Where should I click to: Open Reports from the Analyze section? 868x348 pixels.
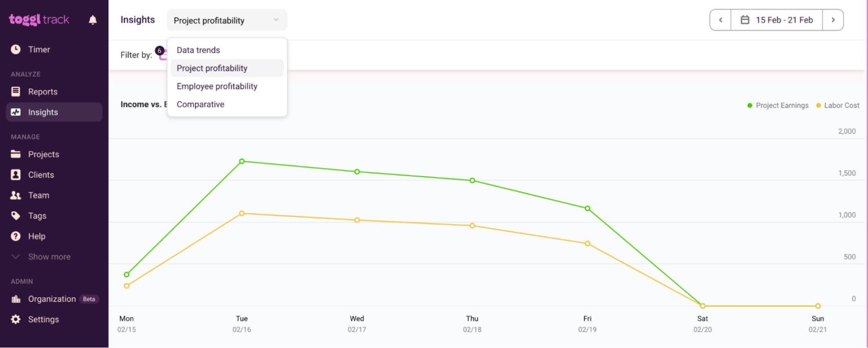click(x=43, y=91)
